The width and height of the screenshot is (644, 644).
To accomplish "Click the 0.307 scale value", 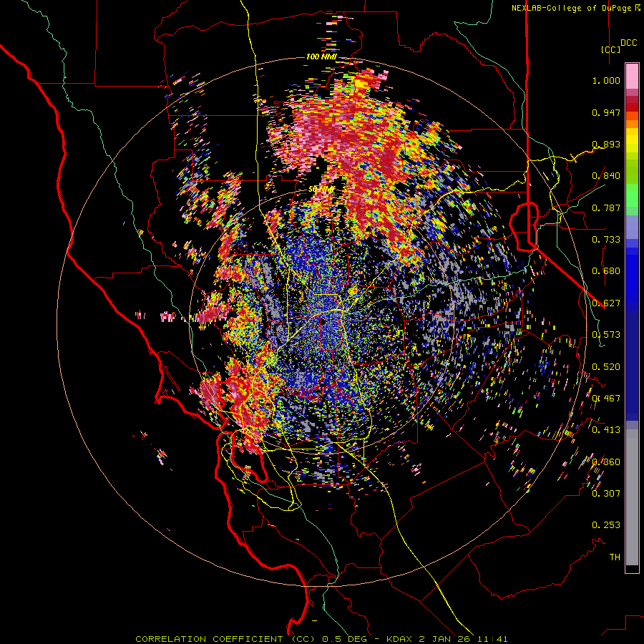I will [606, 494].
